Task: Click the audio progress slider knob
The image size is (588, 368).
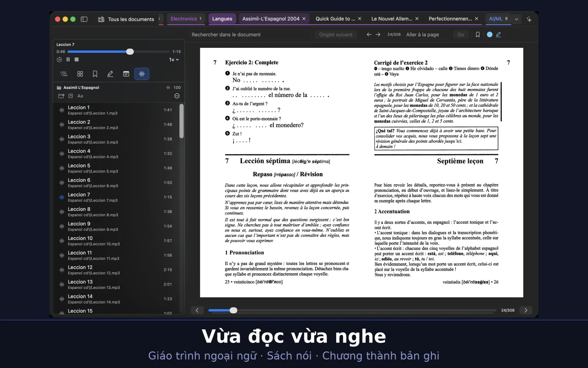Action: [130, 52]
